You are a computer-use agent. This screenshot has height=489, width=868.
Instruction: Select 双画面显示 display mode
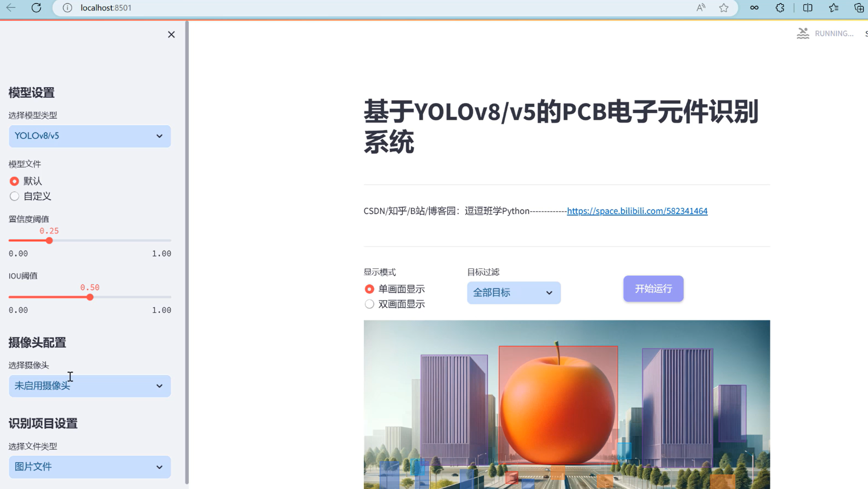[369, 304]
